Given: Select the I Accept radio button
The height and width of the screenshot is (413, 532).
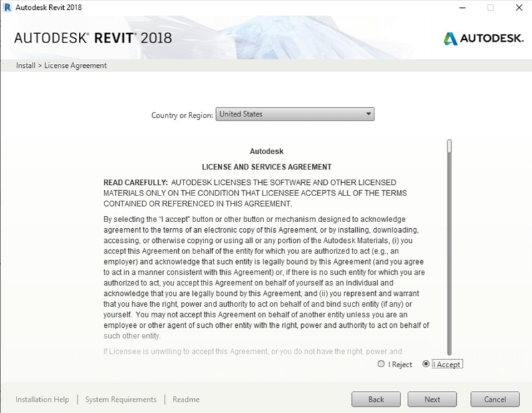Looking at the screenshot, I should [426, 364].
